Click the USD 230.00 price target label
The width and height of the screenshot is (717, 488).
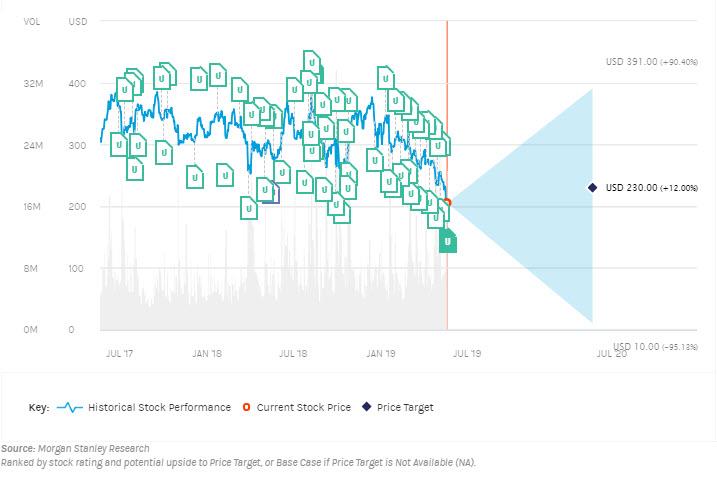652,188
